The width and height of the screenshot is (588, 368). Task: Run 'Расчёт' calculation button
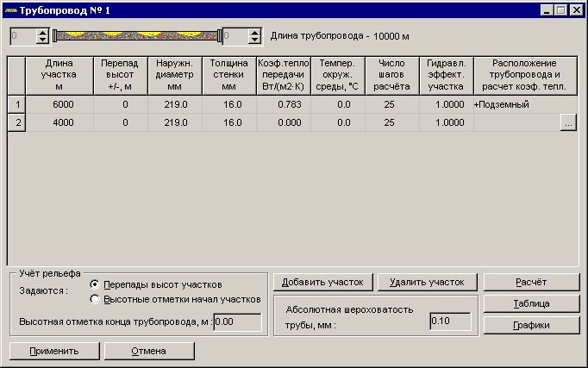(531, 282)
